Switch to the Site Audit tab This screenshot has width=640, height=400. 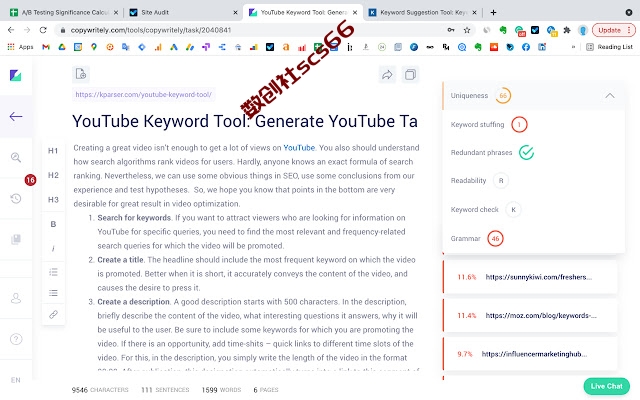(183, 12)
